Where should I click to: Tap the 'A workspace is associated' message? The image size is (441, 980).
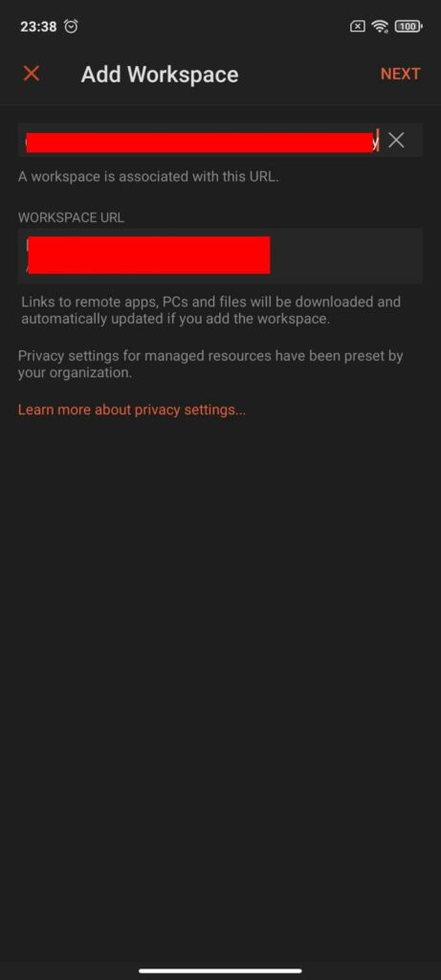(148, 176)
